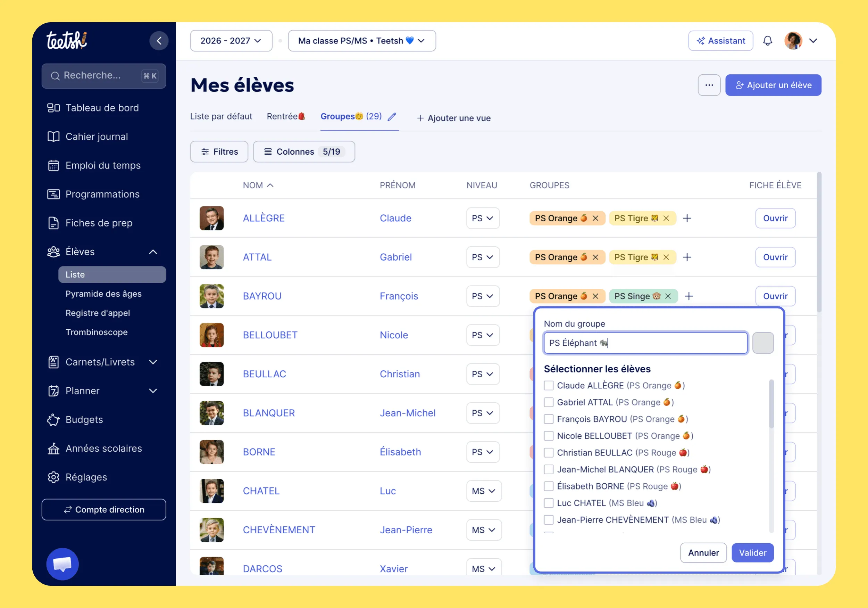This screenshot has height=608, width=868.
Task: Click the Valider button
Action: (753, 553)
